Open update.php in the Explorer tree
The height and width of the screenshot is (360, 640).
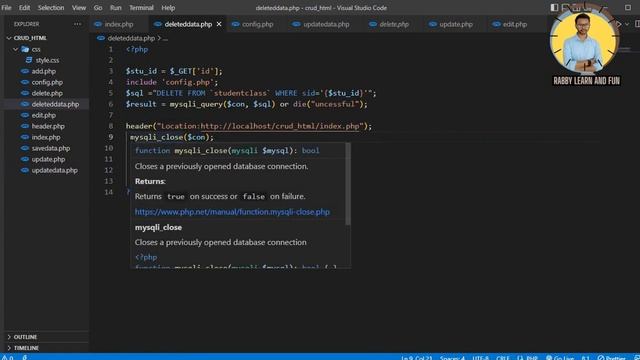[48, 160]
